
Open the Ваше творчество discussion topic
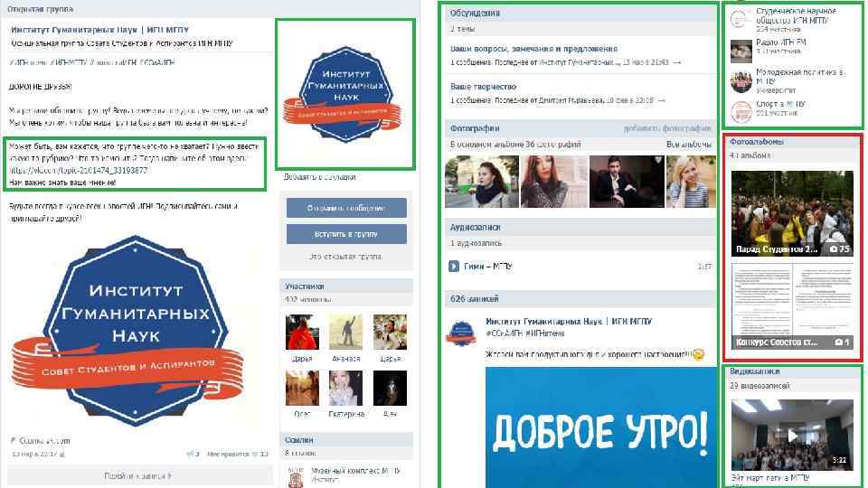483,87
